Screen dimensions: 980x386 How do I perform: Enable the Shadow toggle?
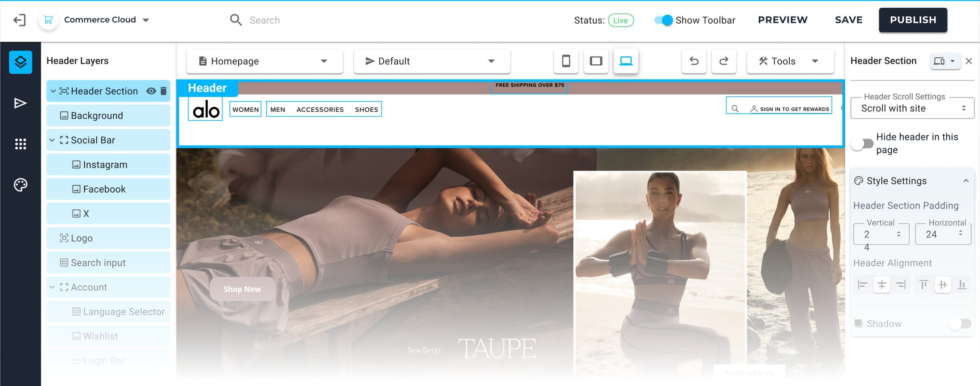[x=960, y=323]
